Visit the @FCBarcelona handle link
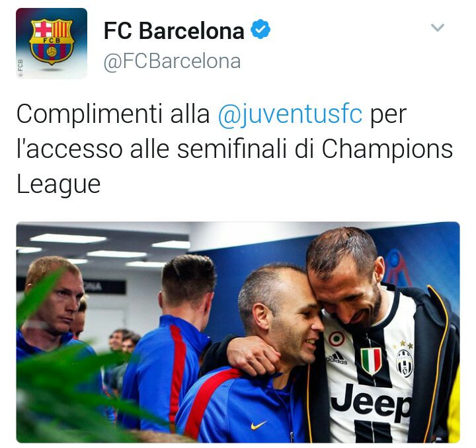The image size is (476, 448). pyautogui.click(x=172, y=61)
